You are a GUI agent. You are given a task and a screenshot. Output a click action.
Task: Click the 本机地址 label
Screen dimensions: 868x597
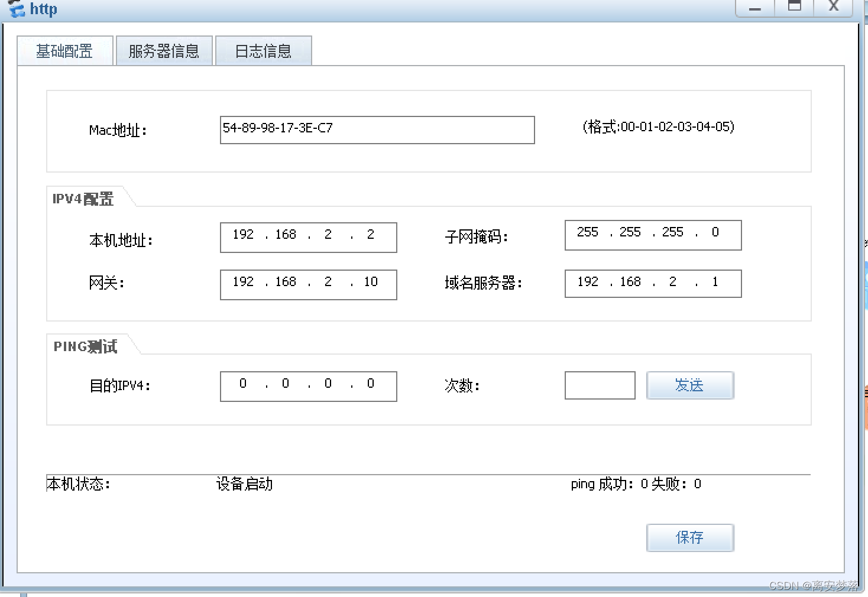tap(121, 240)
